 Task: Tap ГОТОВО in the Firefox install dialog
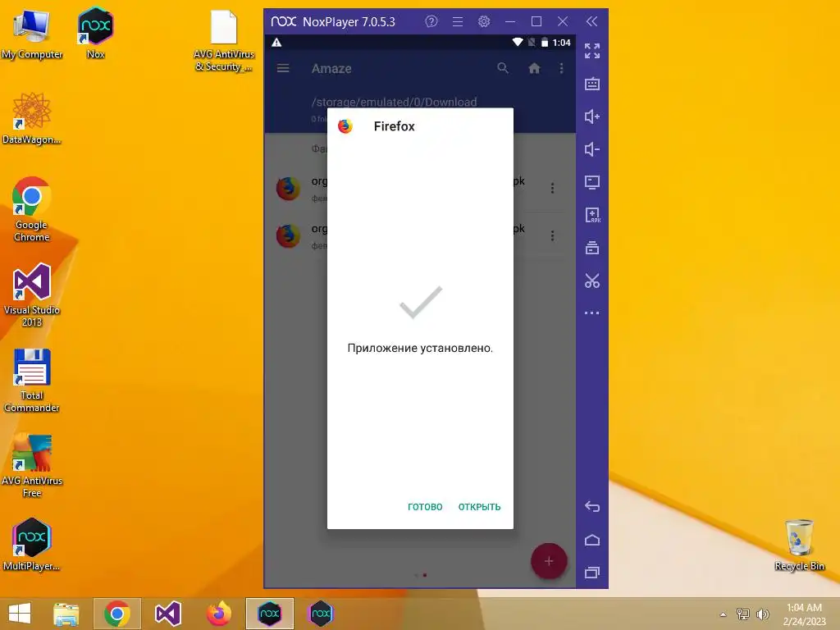(425, 507)
